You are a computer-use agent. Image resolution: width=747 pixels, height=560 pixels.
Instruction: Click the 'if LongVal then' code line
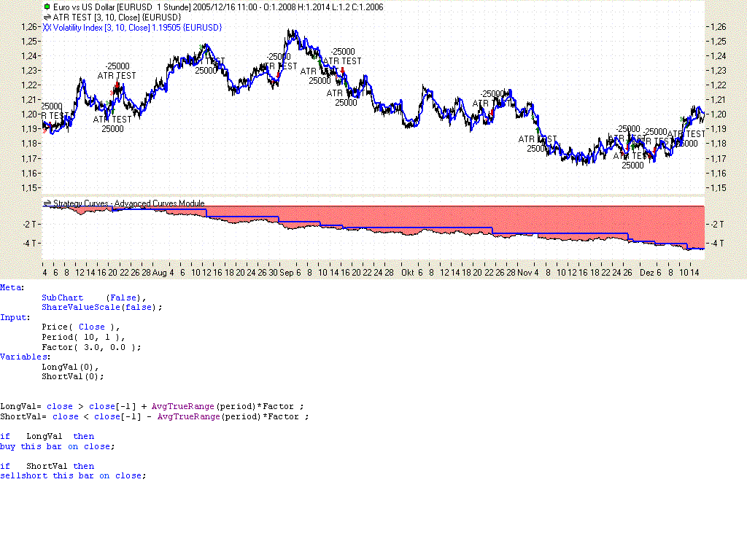point(47,437)
